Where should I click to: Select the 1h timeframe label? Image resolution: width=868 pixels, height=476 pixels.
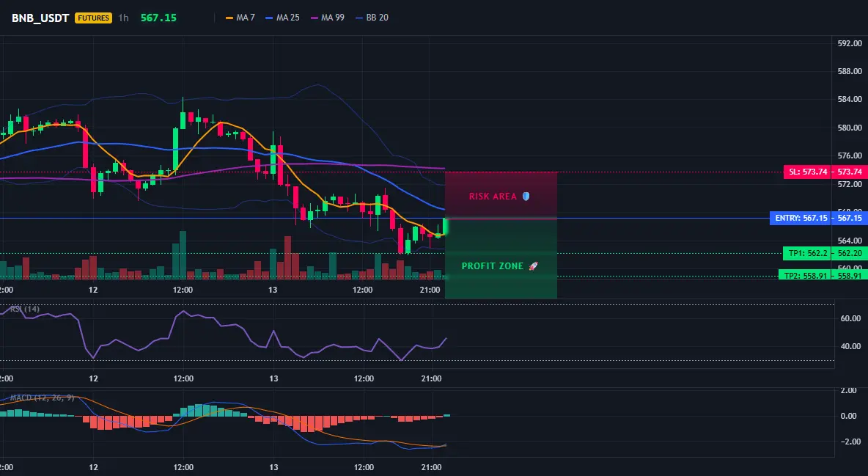coord(123,18)
